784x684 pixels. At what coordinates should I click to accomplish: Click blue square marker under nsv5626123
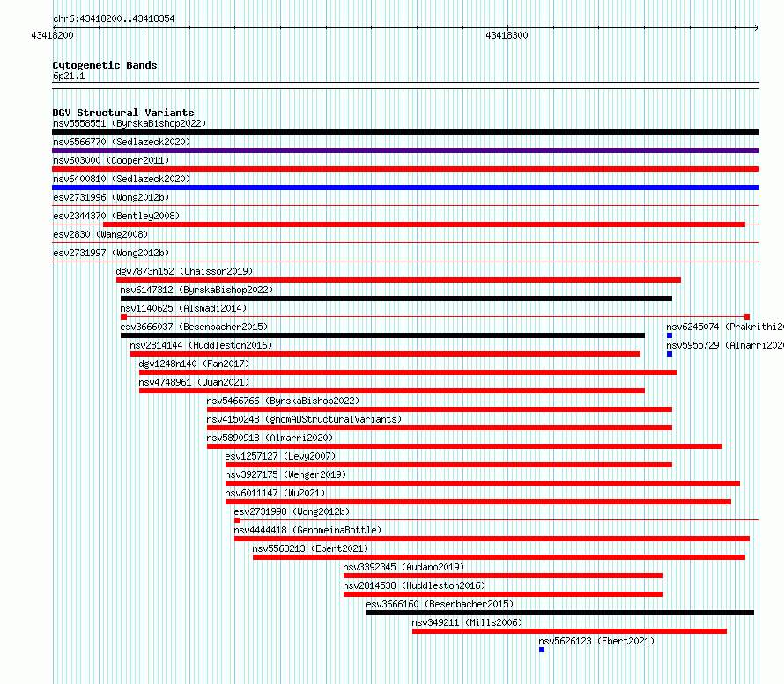coord(542,650)
